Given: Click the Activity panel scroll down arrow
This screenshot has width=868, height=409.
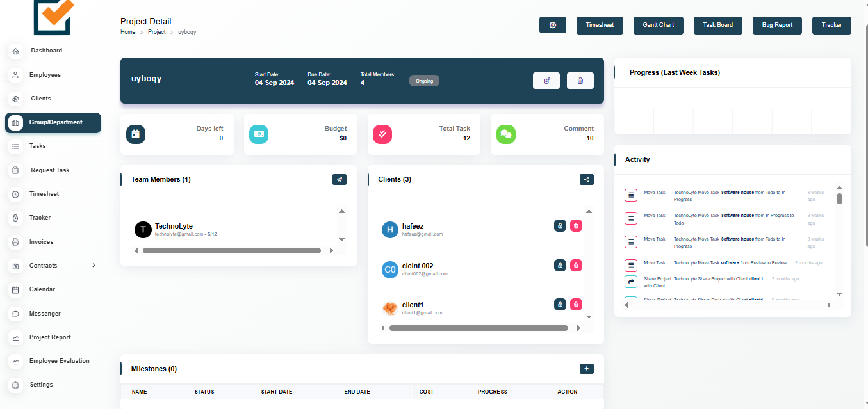Looking at the screenshot, I should 839,294.
